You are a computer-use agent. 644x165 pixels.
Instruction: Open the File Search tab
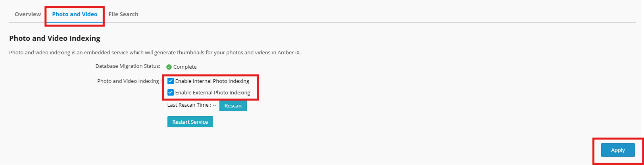(x=123, y=14)
